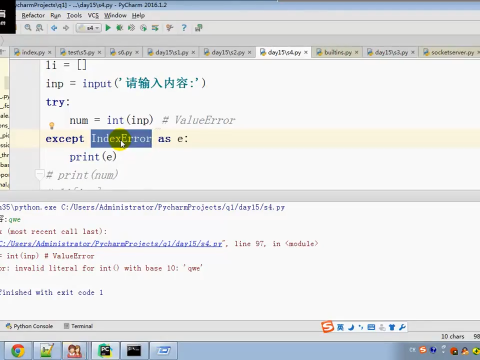Viewport: 480px width, 360px height.
Task: Toggle Sogou half-moon width mode icon
Action: (351, 327)
